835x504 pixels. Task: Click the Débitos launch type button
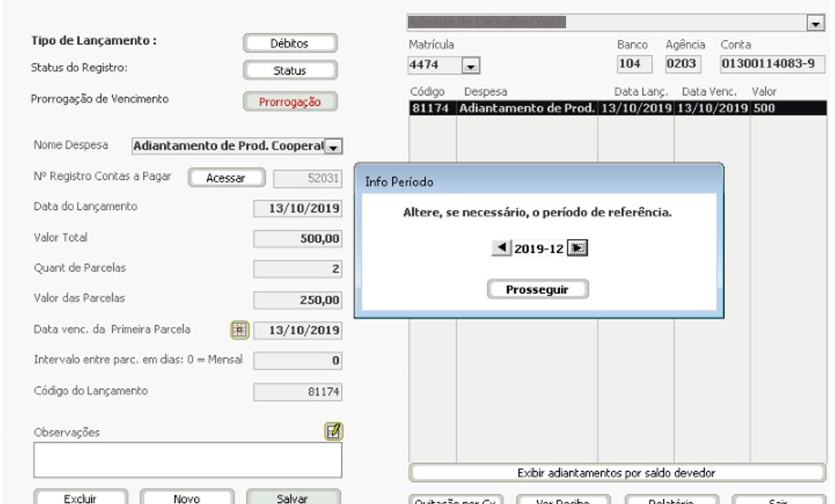coord(289,44)
